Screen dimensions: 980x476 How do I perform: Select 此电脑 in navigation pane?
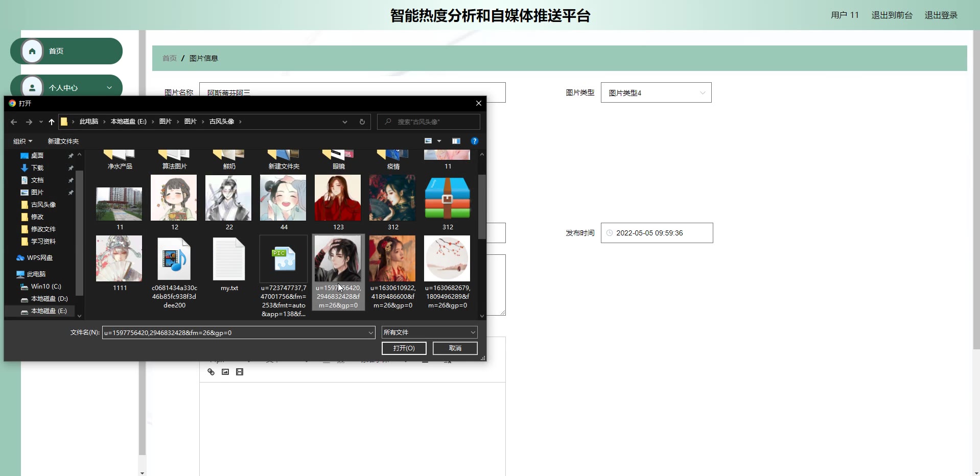36,274
